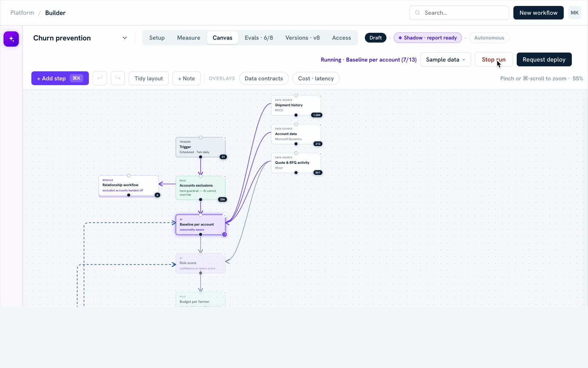
Task: Click in the Search field
Action: coord(459,13)
